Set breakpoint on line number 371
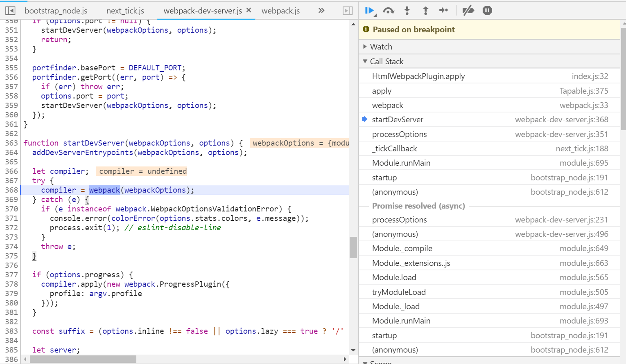 coord(11,218)
